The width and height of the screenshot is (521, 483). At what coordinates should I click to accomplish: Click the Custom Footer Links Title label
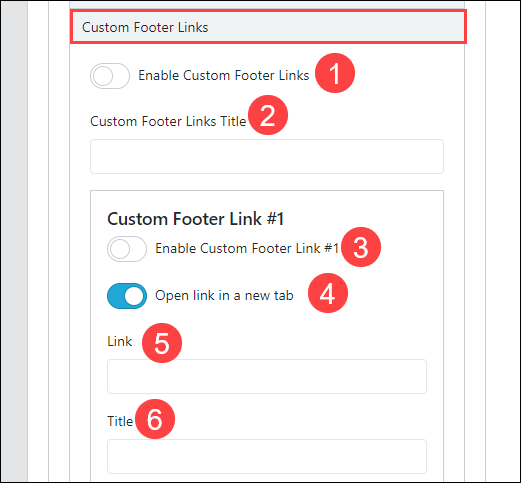click(x=168, y=121)
